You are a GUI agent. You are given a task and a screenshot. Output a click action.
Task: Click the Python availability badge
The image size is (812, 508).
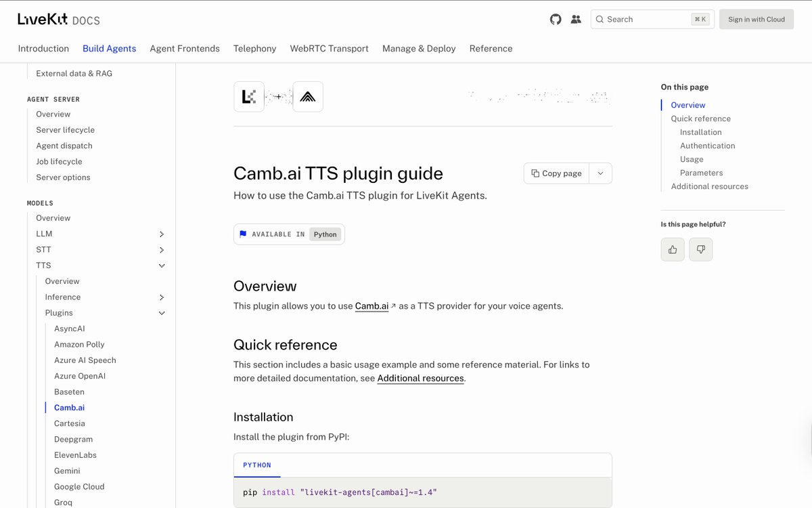(325, 234)
